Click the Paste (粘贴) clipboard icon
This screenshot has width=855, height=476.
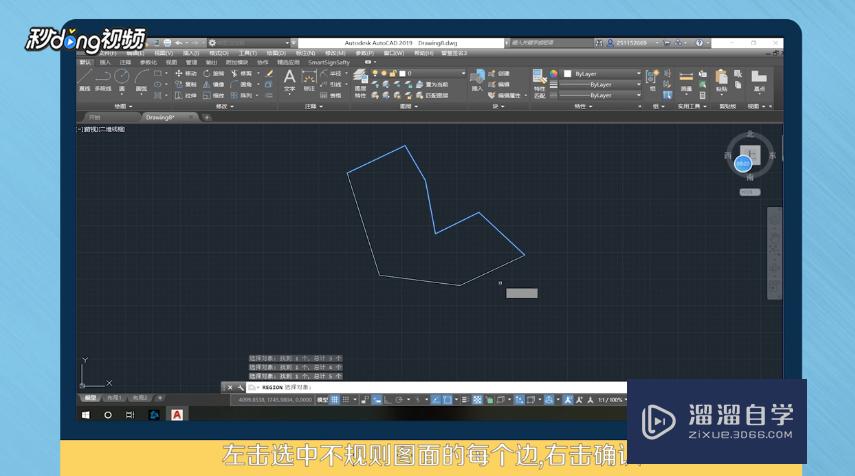pos(721,81)
